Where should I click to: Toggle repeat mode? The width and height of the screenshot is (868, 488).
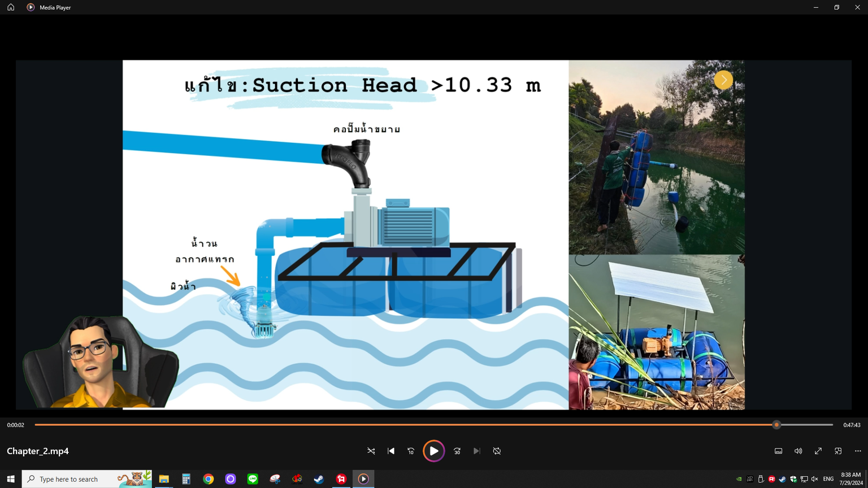tap(497, 451)
